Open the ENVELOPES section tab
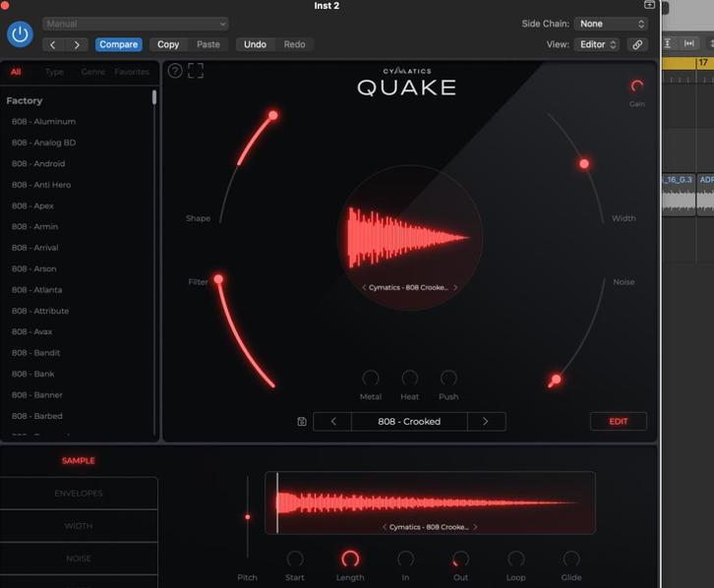The image size is (714, 588). click(x=79, y=494)
